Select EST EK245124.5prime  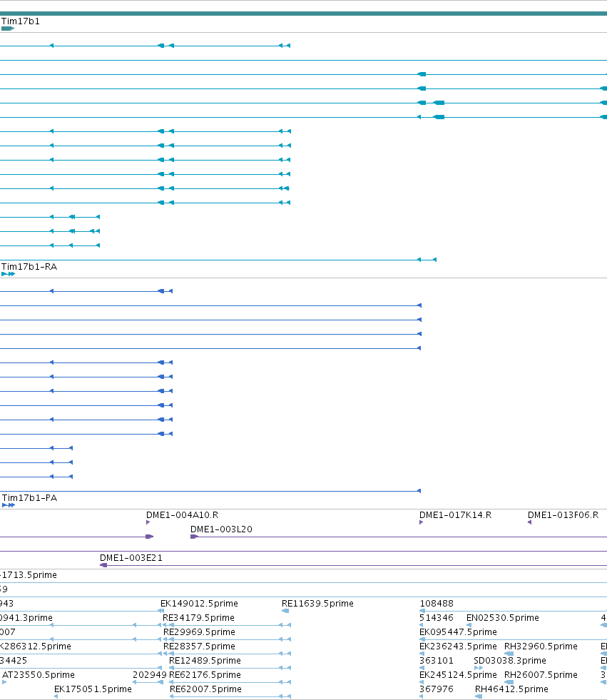(x=458, y=675)
